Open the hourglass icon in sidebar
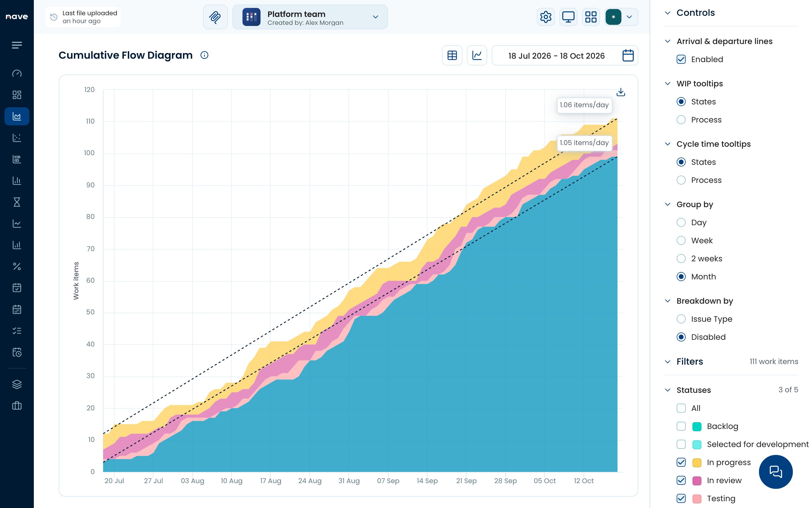Viewport: 812px width, 508px height. [x=17, y=202]
